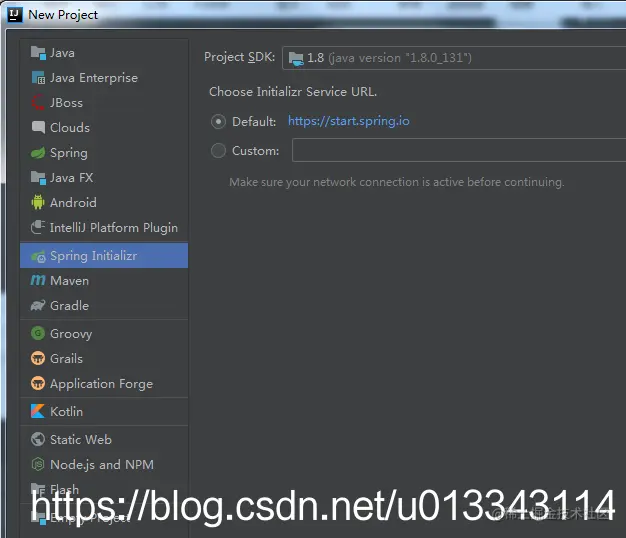
Task: Select JBoss project type
Action: coord(104,103)
